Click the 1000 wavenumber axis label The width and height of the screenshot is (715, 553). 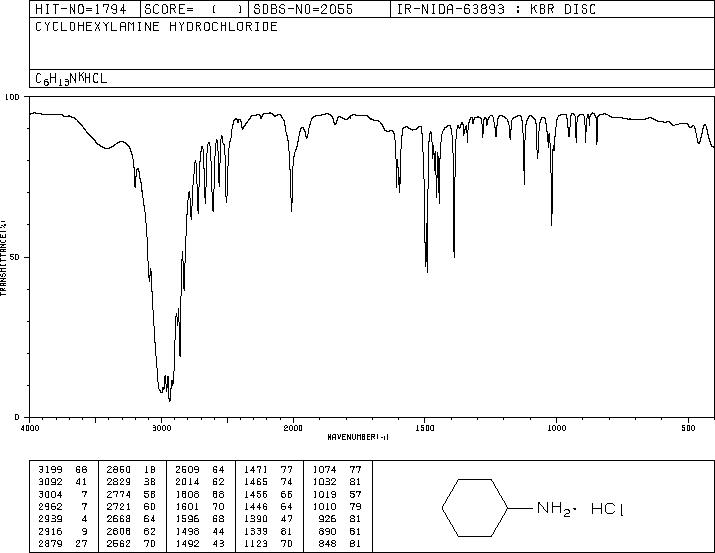click(556, 428)
